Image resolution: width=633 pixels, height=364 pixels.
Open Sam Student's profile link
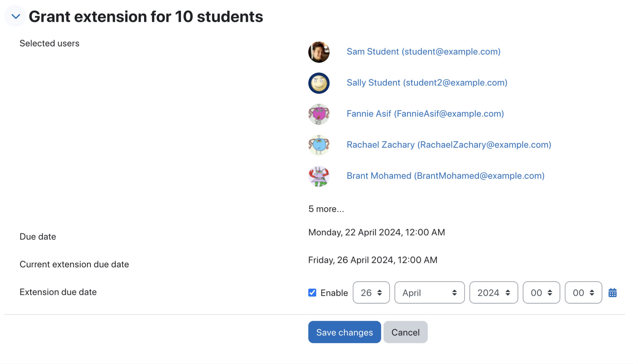tap(423, 52)
